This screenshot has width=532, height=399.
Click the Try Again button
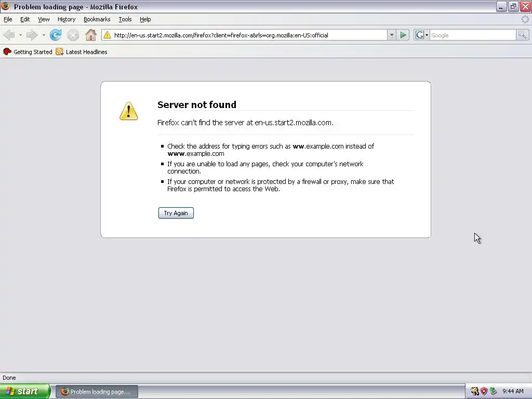176,213
